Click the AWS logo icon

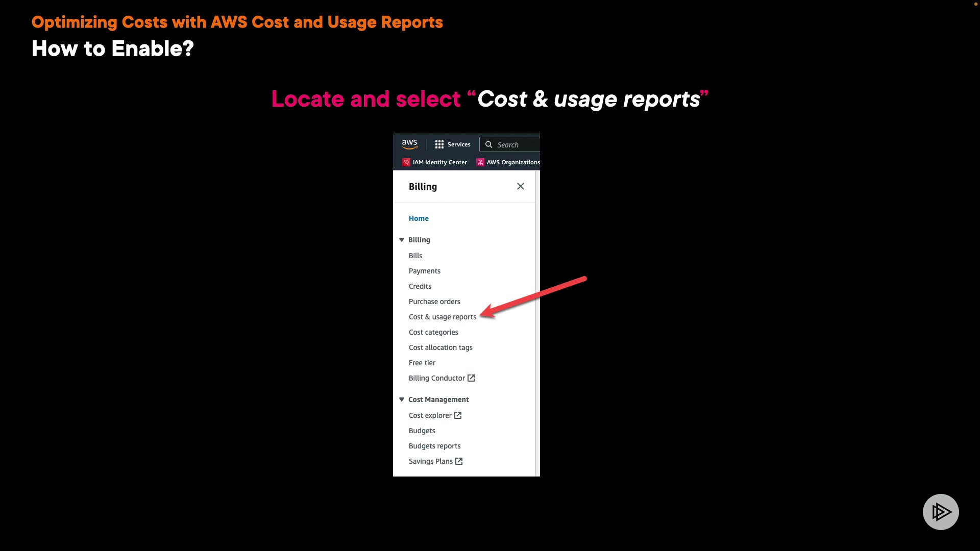[x=409, y=144]
